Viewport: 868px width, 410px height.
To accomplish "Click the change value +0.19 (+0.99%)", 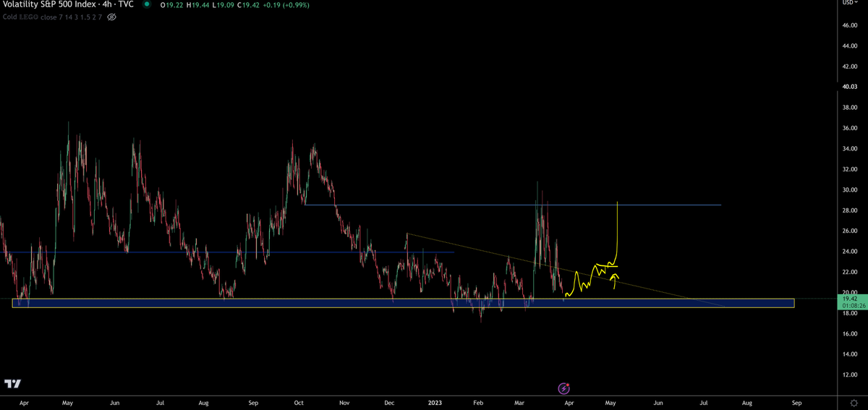I will [286, 4].
